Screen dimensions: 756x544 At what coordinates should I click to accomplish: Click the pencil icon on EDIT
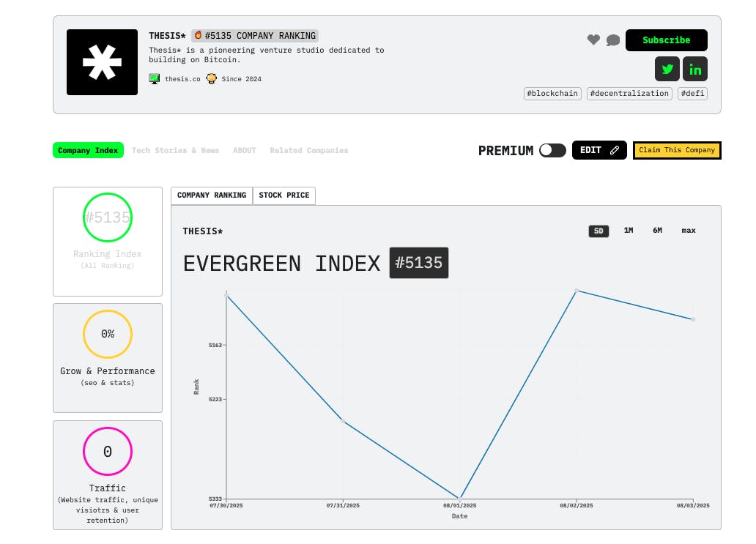615,150
